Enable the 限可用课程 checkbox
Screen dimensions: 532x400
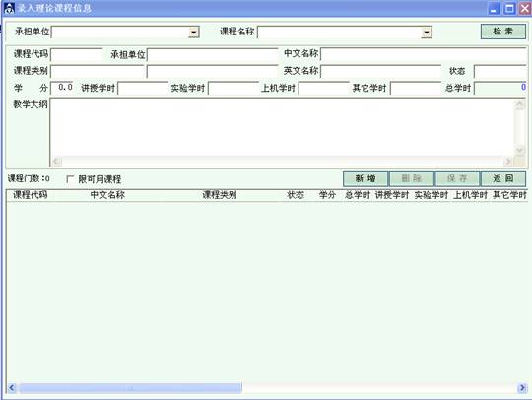70,179
